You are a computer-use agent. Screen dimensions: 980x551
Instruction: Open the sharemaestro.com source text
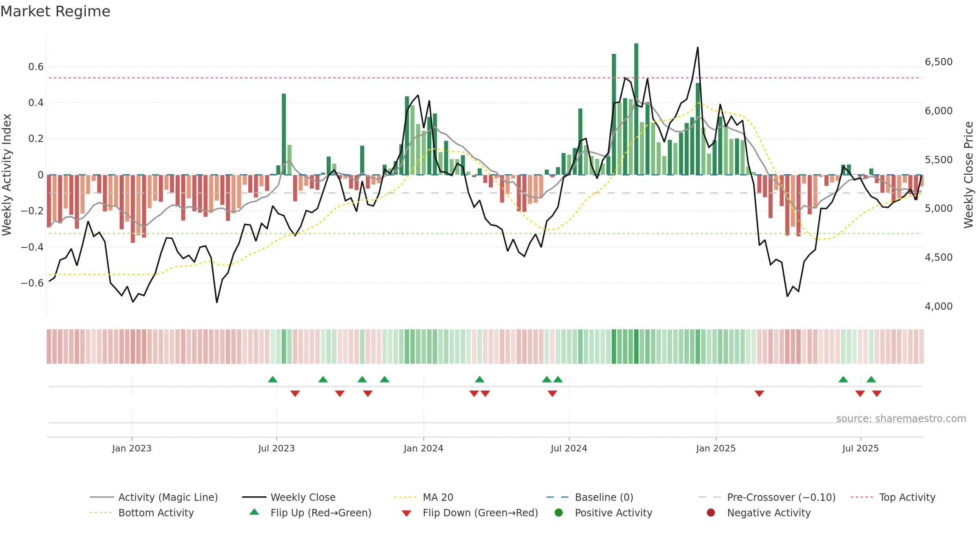(901, 419)
